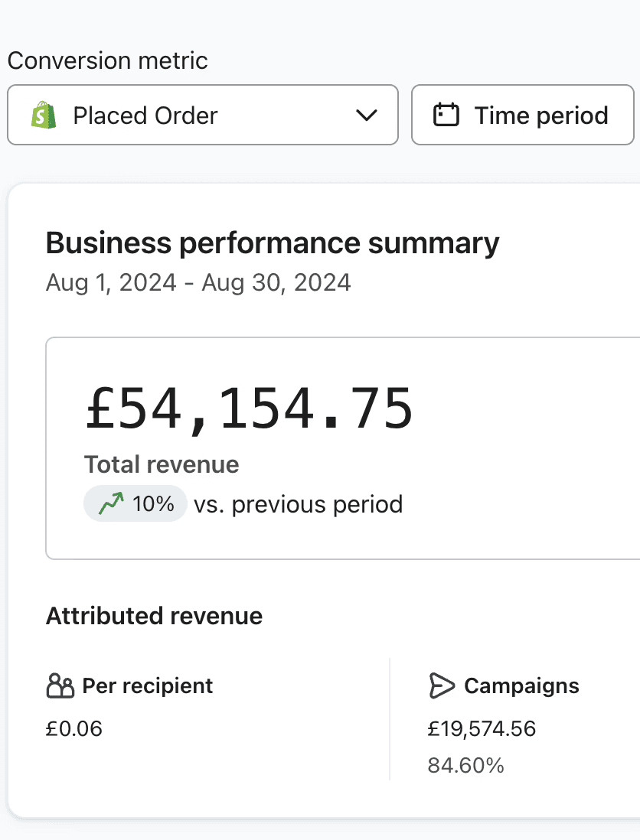Screen dimensions: 640x840
Task: Open the Campaigns revenue label
Action: pyautogui.click(x=521, y=685)
